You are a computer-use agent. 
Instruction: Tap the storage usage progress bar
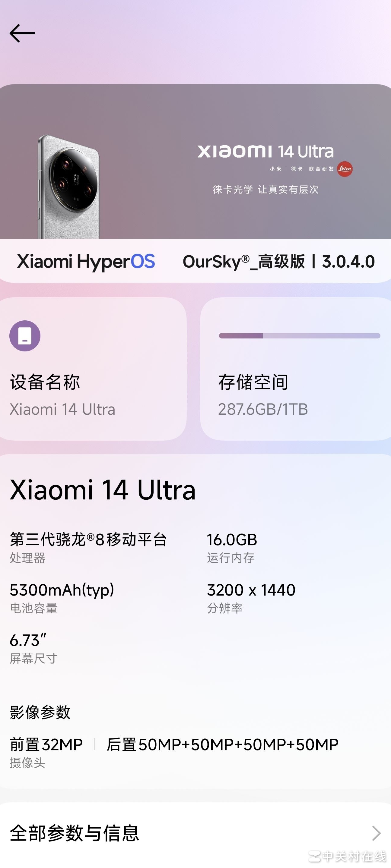pos(299,336)
